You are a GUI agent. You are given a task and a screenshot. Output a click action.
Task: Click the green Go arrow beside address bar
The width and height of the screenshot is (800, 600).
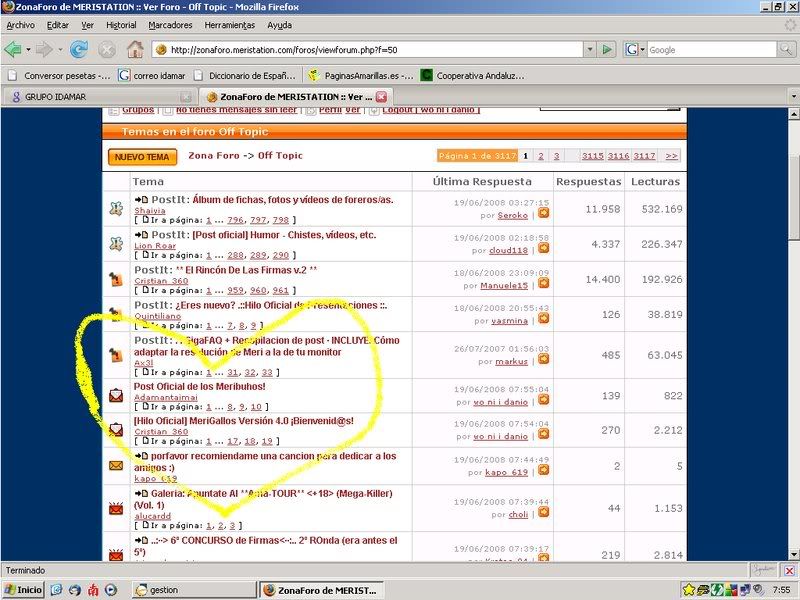point(606,49)
